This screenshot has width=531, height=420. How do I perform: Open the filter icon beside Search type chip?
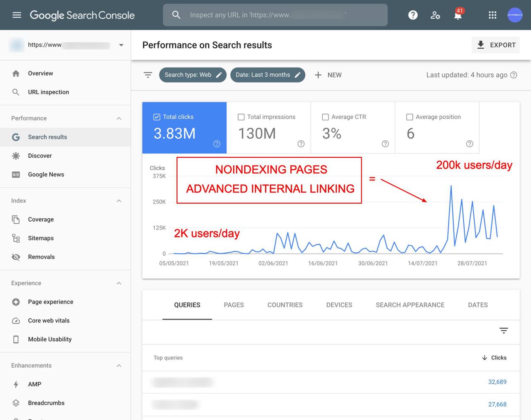148,75
